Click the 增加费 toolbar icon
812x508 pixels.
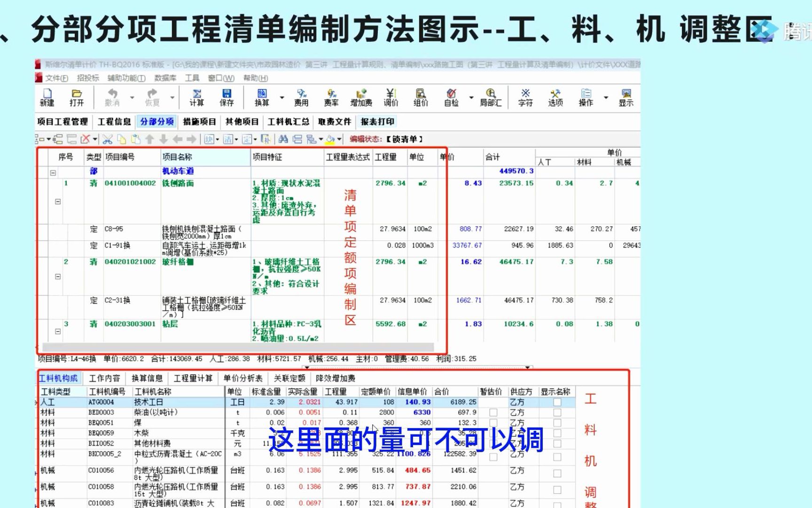pos(361,97)
